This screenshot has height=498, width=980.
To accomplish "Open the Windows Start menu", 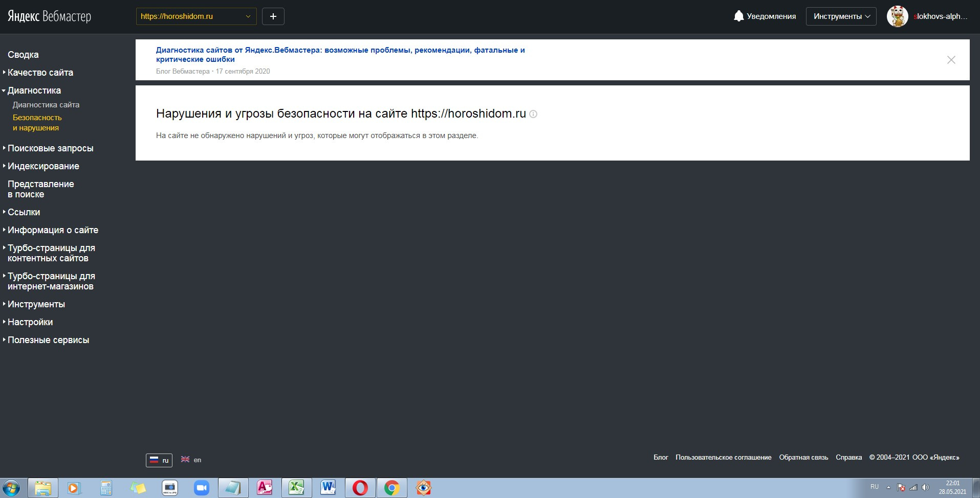I will click(x=11, y=488).
